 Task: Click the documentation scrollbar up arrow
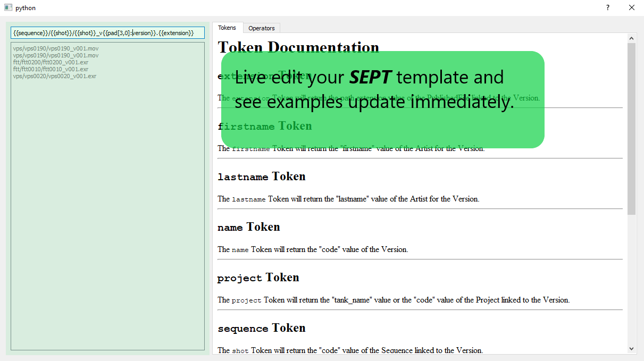pos(632,38)
